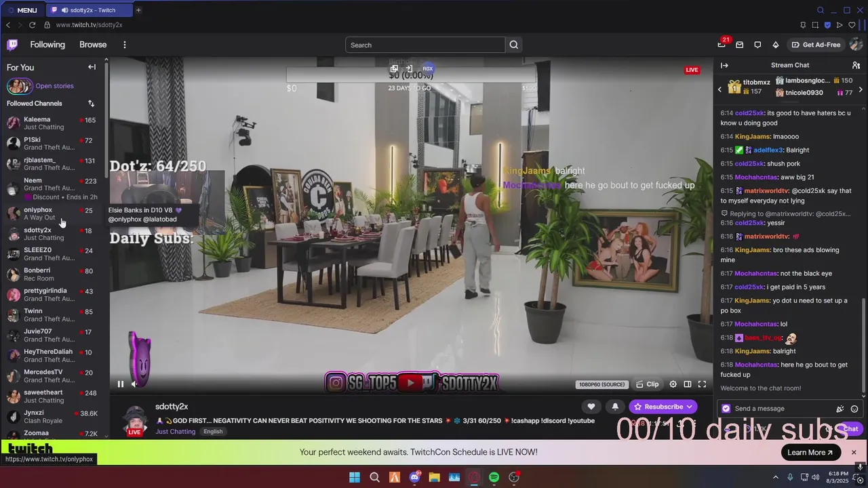Show previous gift leaderboard entry
The height and width of the screenshot is (488, 868).
pos(720,89)
